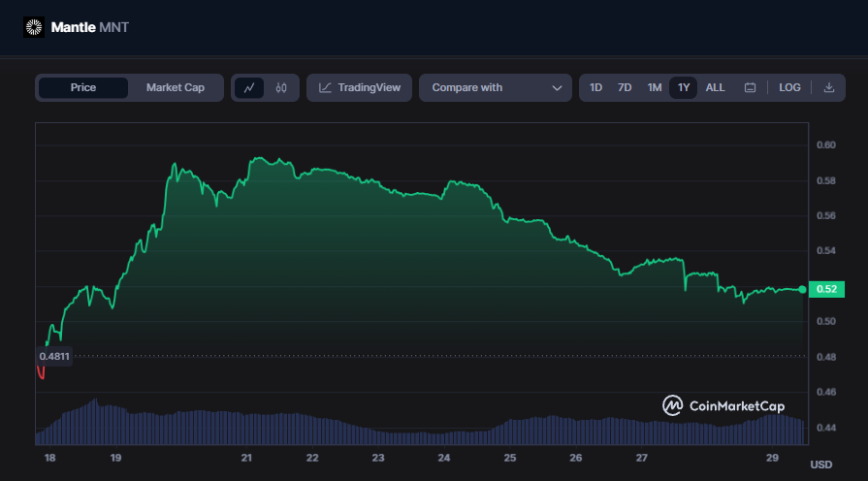Open TradingView chart mode
The width and height of the screenshot is (868, 481).
[359, 87]
